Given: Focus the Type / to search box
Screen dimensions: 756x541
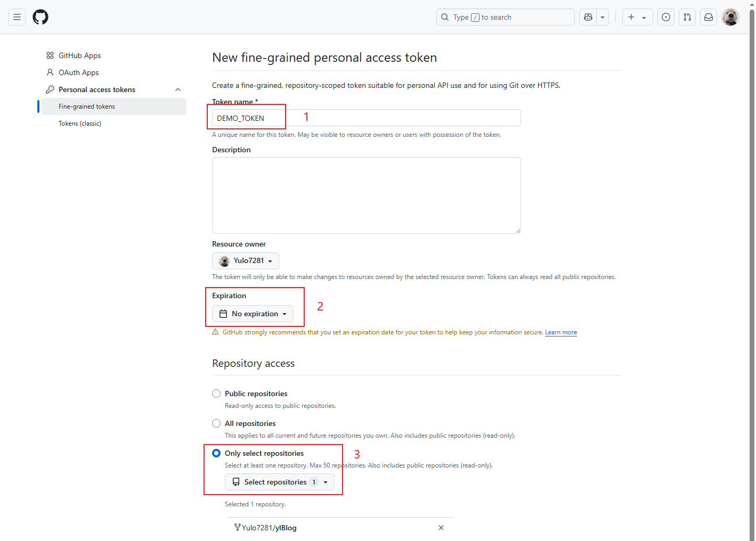Looking at the screenshot, I should pos(505,17).
